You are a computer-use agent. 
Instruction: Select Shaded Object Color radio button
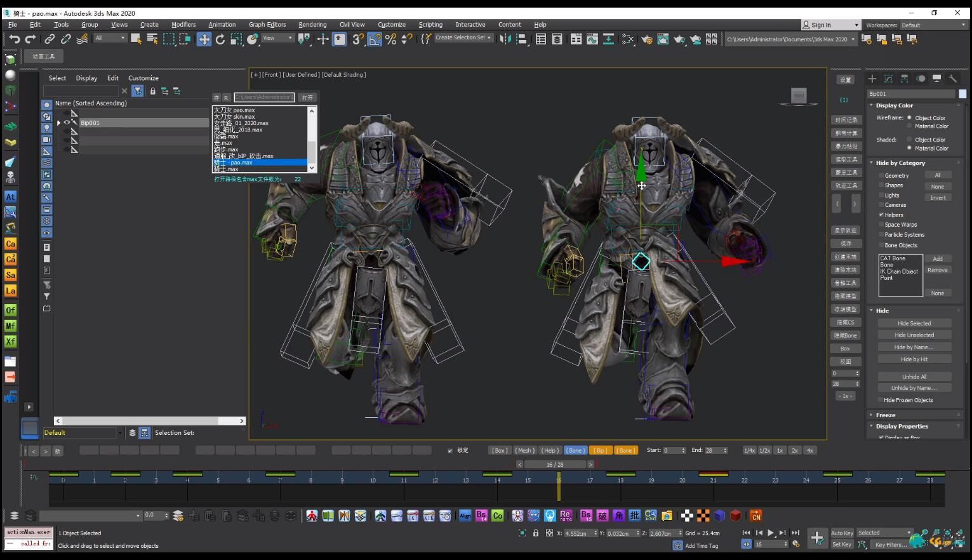point(909,140)
